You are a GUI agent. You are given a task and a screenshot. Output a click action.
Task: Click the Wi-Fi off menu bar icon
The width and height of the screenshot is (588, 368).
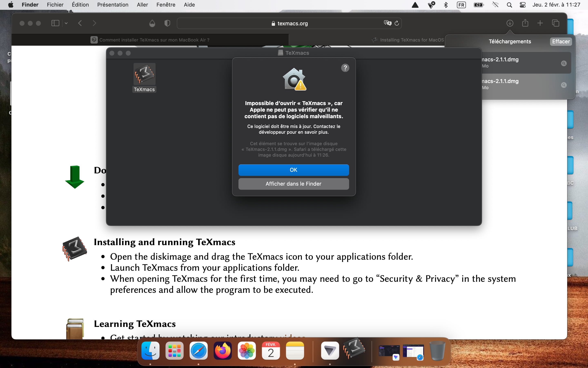pyautogui.click(x=495, y=5)
